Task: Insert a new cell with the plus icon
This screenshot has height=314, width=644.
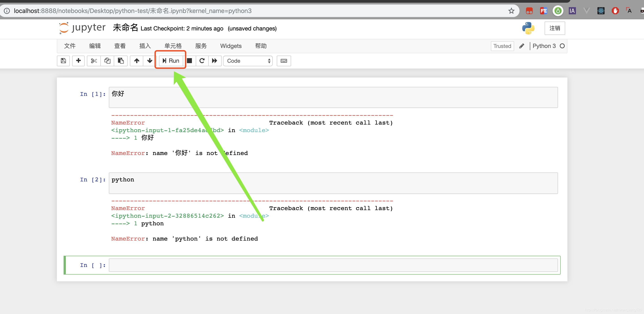Action: (x=78, y=61)
